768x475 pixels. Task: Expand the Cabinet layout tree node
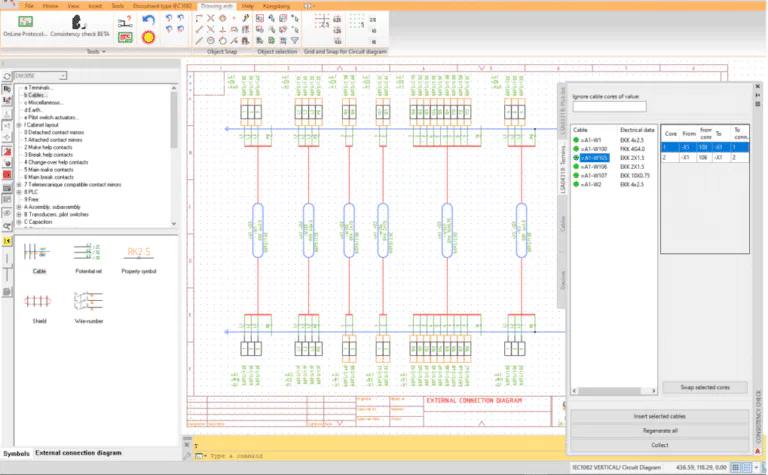pyautogui.click(x=20, y=123)
